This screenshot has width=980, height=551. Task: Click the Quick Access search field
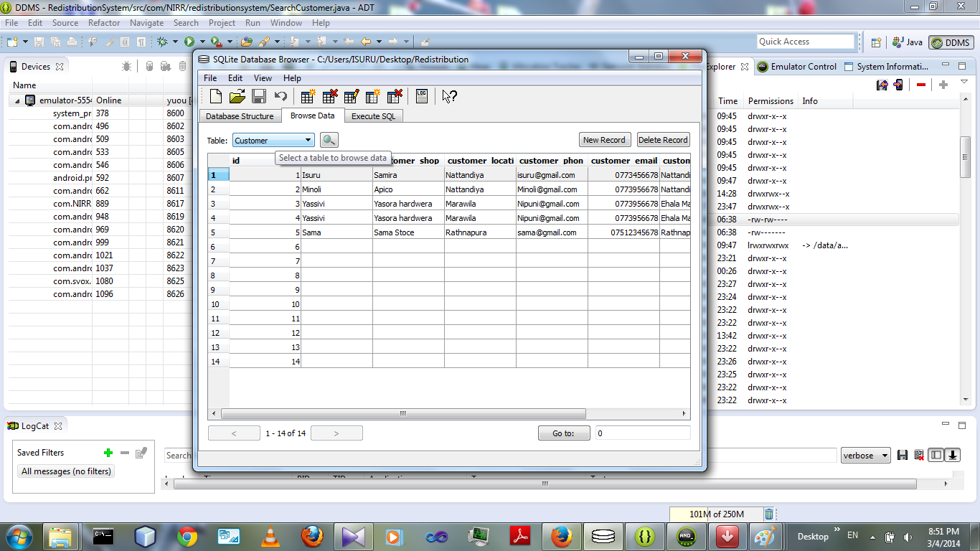click(x=806, y=42)
